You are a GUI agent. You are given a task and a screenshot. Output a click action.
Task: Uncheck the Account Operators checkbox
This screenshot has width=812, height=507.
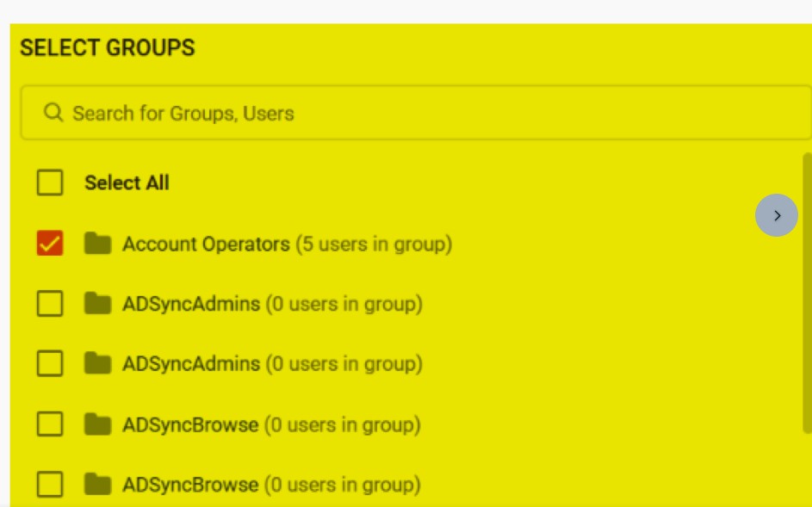click(50, 244)
